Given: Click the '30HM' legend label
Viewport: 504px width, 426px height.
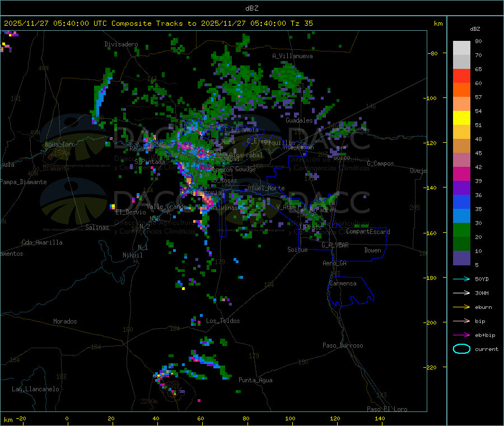Looking at the screenshot, I should (x=482, y=293).
